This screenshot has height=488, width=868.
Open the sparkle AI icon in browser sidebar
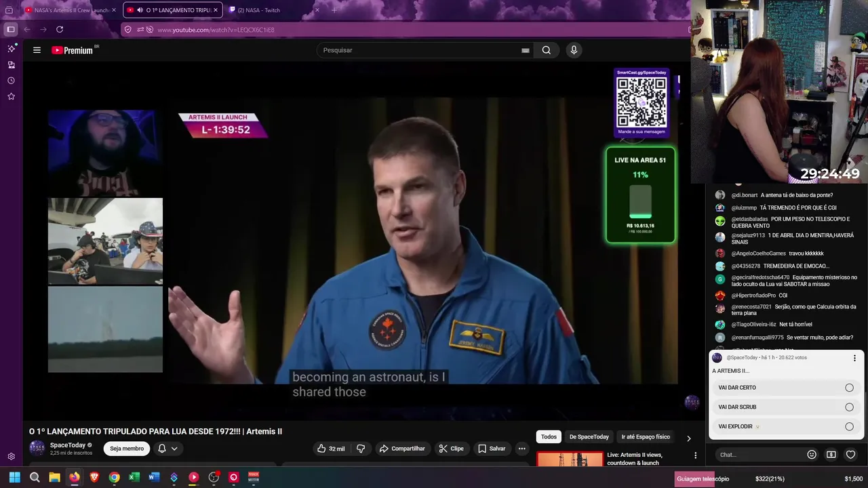coord(11,49)
